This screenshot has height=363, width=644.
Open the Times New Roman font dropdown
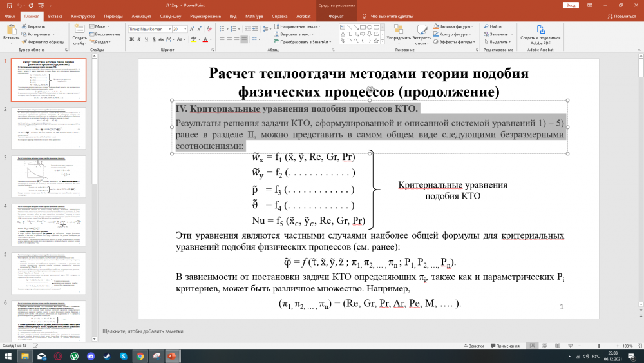(169, 29)
